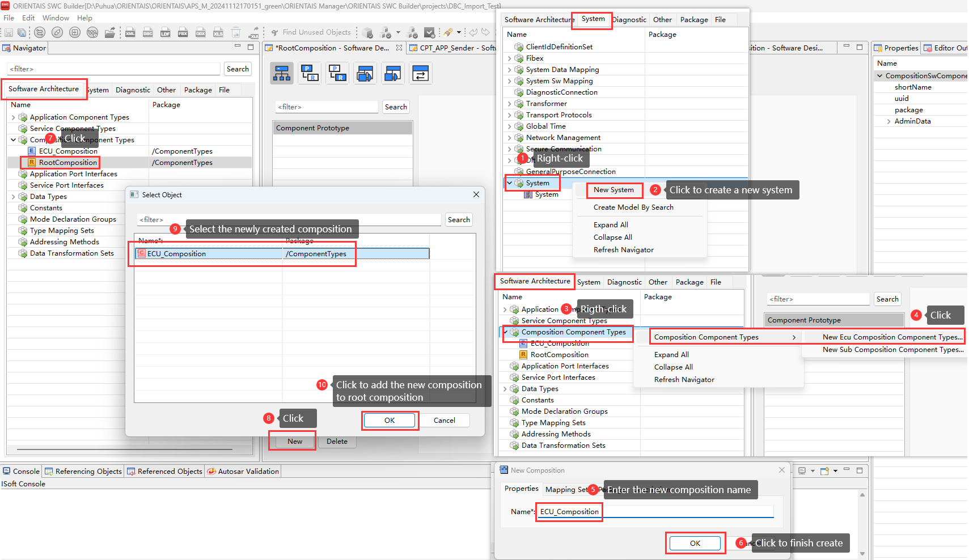
Task: Click the bidirectional arrows editor icon
Action: tap(420, 74)
